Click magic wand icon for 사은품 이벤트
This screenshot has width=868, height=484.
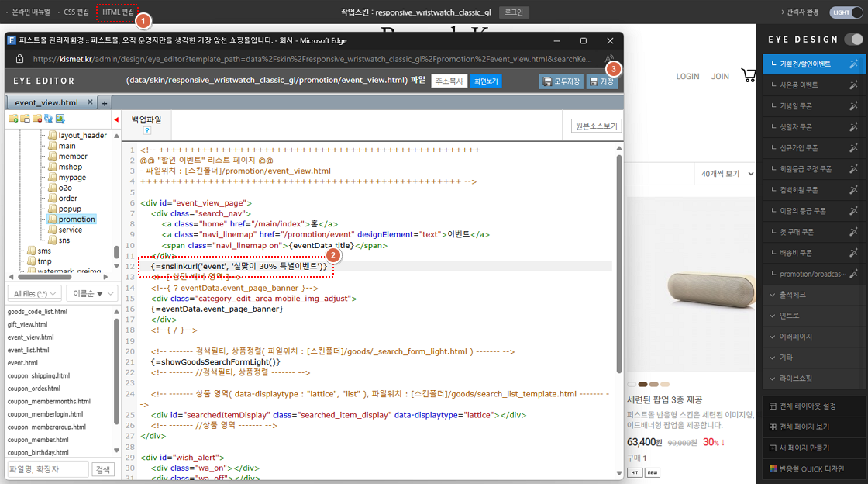[x=853, y=85]
